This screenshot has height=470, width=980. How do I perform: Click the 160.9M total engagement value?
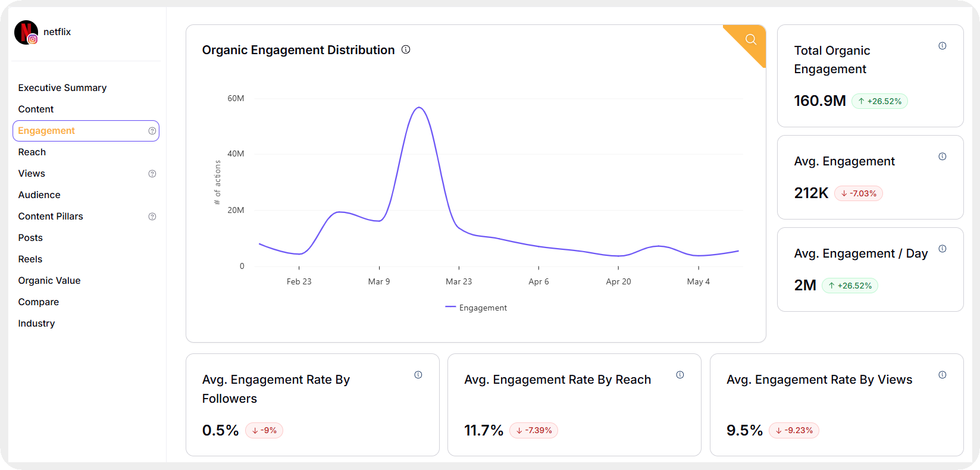(x=820, y=101)
